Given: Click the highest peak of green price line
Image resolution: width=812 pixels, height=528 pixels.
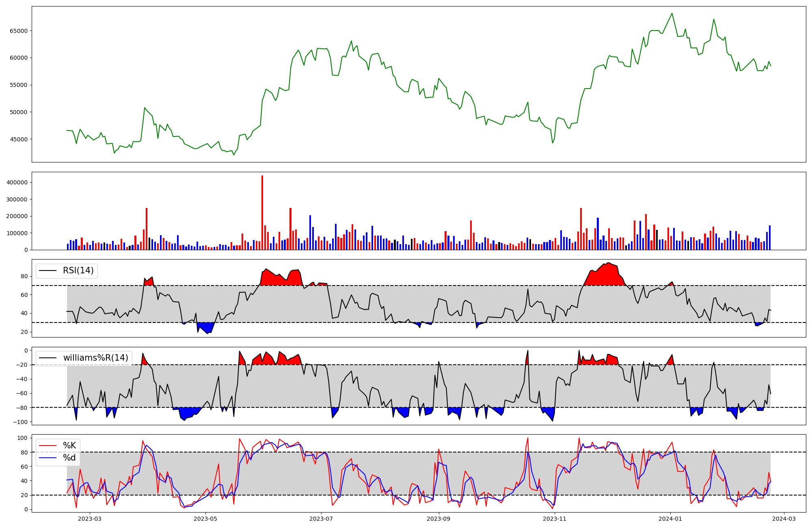Looking at the screenshot, I should click(672, 14).
